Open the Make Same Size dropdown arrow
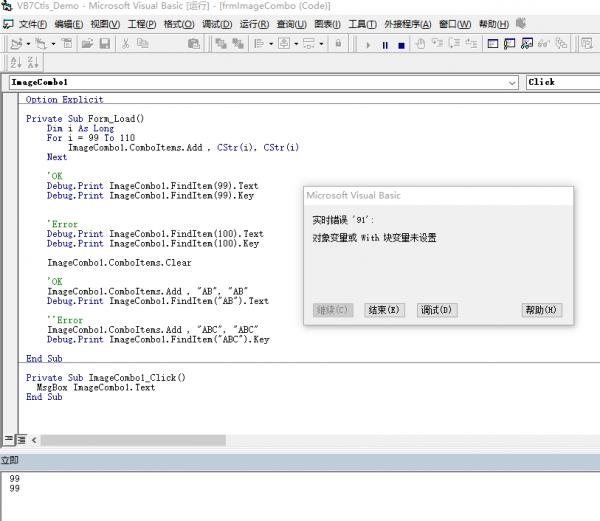Viewport: 600px width, 521px height. tap(321, 44)
